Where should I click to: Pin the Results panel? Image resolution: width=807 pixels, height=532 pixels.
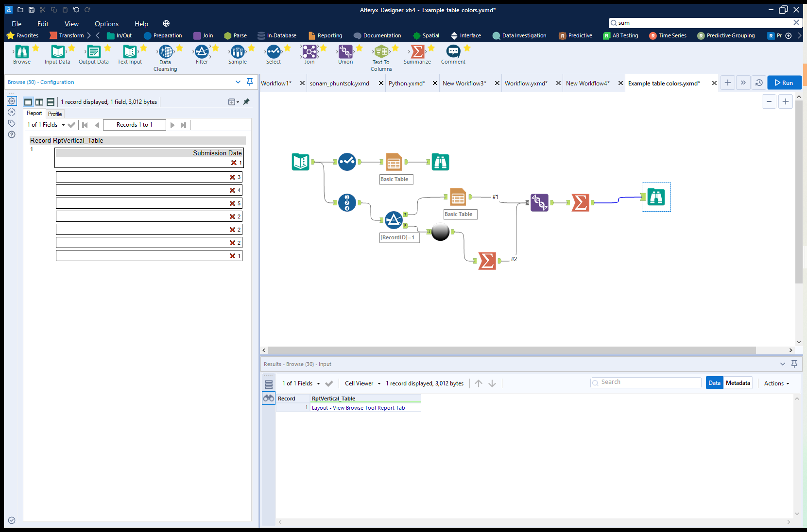coord(795,364)
